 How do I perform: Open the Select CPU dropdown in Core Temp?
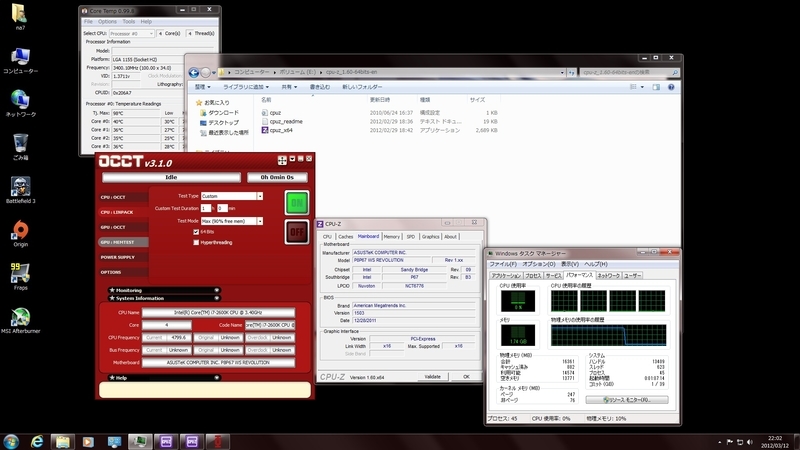(131, 34)
